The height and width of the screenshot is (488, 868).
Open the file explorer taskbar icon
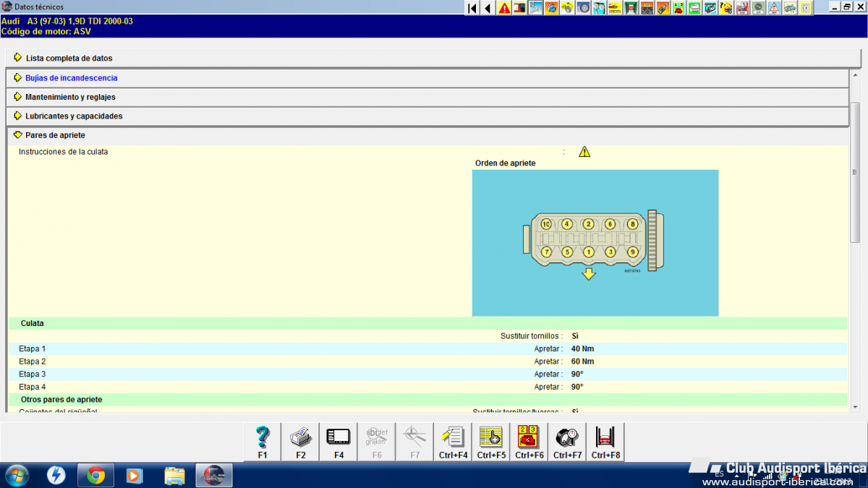tap(174, 476)
